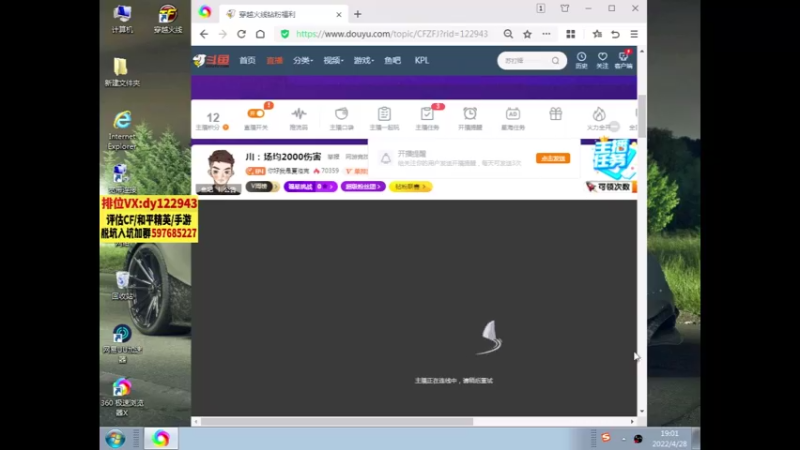800x450 pixels.
Task: Click the undo closed tab arrow icon
Action: [615, 34]
